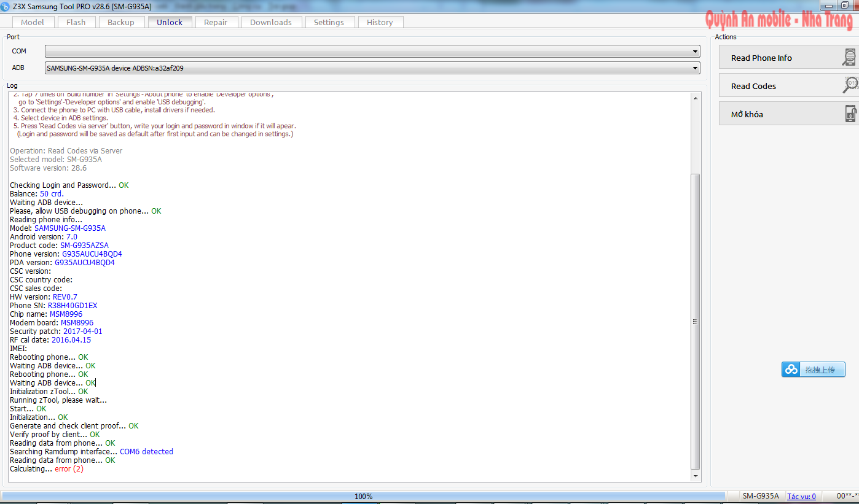
Task: Go to the Repair tab
Action: click(x=216, y=22)
